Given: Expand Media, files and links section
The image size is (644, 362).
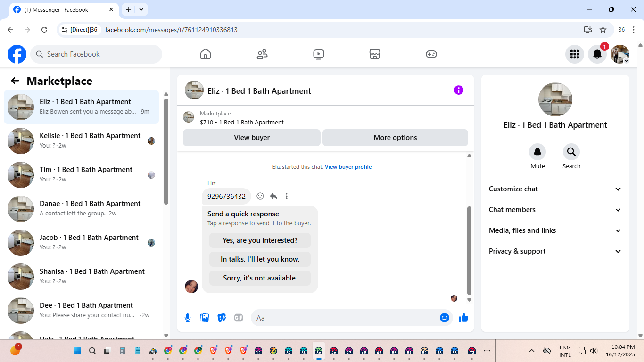Looking at the screenshot, I should coord(555,230).
